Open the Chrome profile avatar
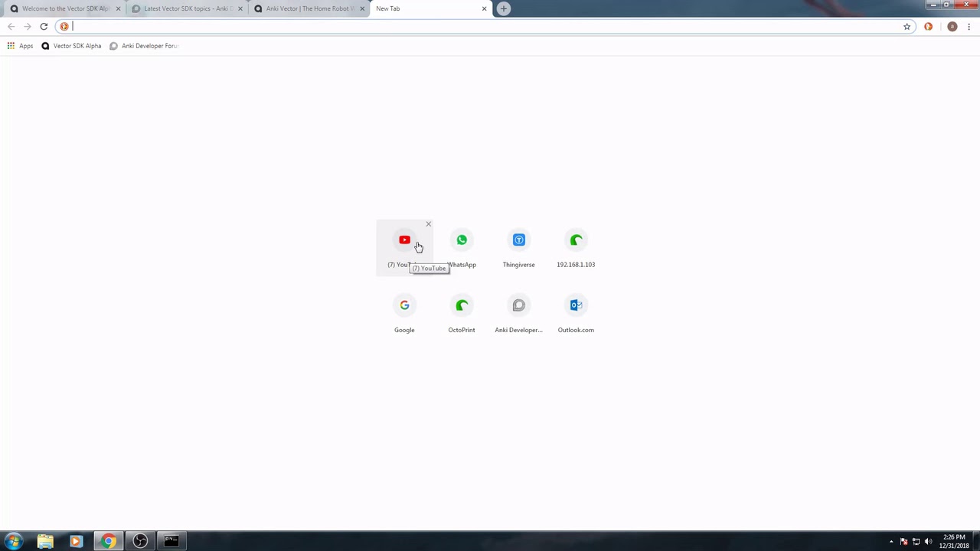 click(952, 27)
